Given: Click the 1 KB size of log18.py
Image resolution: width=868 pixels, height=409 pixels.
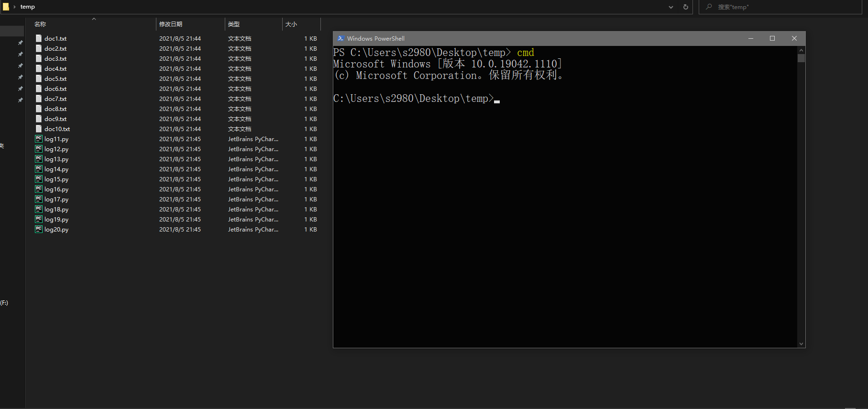Looking at the screenshot, I should coord(310,209).
